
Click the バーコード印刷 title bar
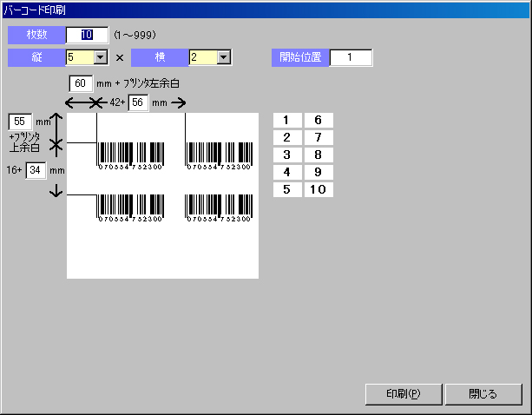click(x=266, y=10)
